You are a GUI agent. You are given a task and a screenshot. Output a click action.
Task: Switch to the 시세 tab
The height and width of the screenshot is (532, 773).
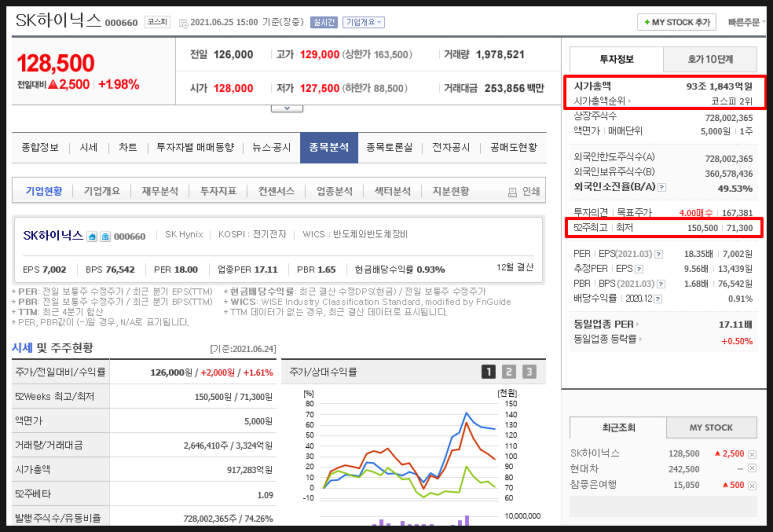click(x=89, y=147)
